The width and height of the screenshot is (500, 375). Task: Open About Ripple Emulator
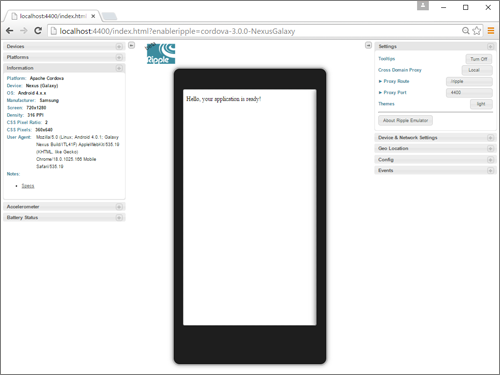coord(405,120)
